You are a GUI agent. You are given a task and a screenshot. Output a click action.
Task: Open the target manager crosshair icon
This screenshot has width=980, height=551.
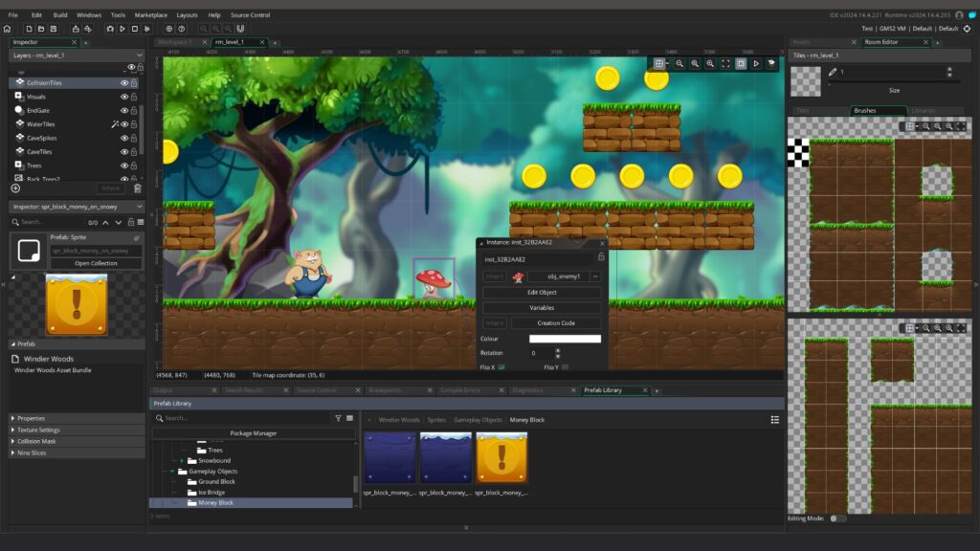point(967,29)
